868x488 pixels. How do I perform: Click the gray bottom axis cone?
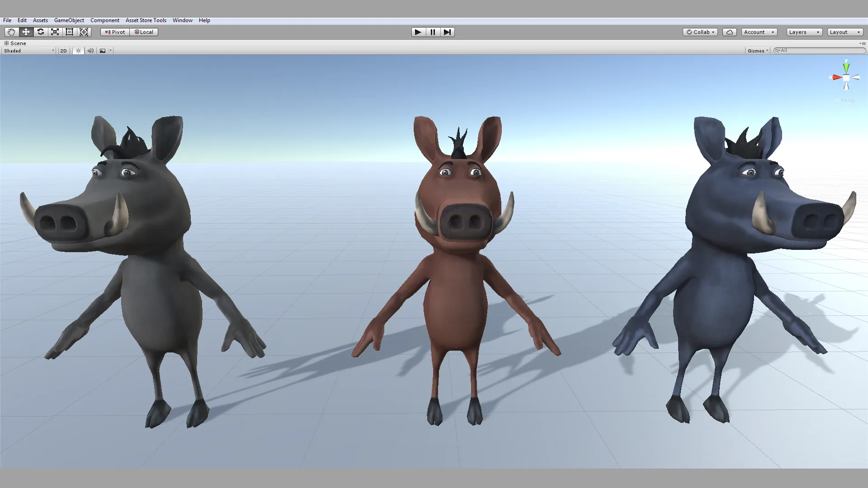click(x=846, y=86)
